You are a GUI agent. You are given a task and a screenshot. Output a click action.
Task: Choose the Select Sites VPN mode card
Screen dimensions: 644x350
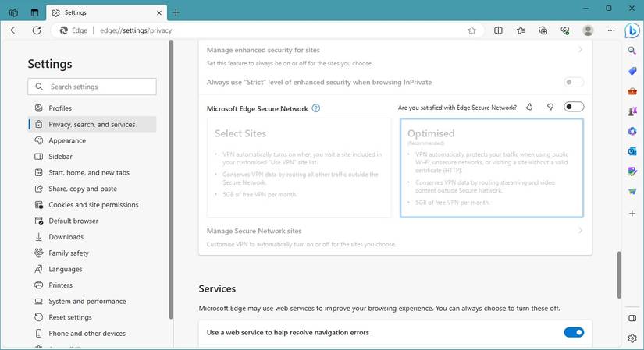coord(299,168)
